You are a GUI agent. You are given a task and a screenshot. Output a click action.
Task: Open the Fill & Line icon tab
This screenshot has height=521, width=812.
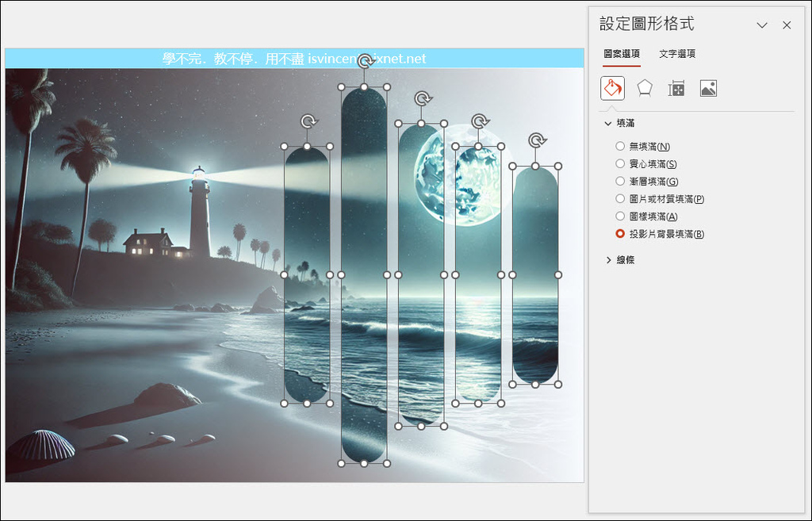[x=612, y=89]
